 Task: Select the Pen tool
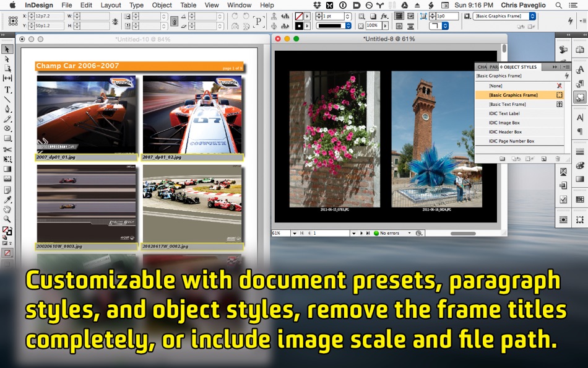click(x=7, y=109)
